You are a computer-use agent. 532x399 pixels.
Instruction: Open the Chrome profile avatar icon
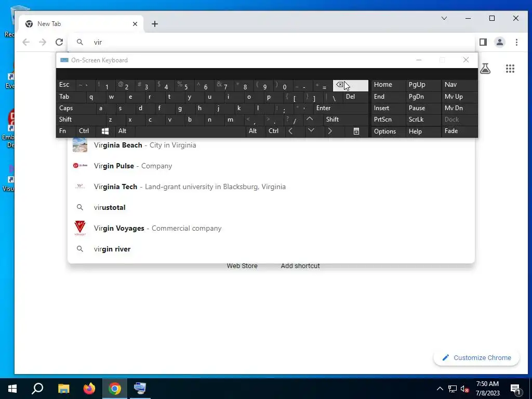click(x=500, y=42)
